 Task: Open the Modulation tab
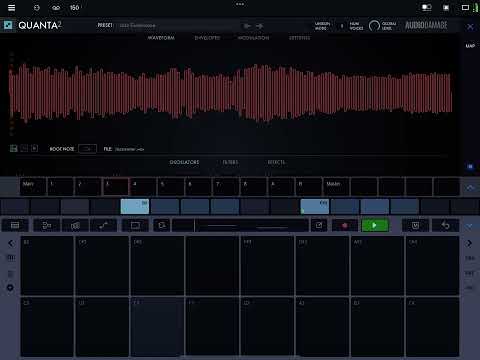[x=253, y=38]
